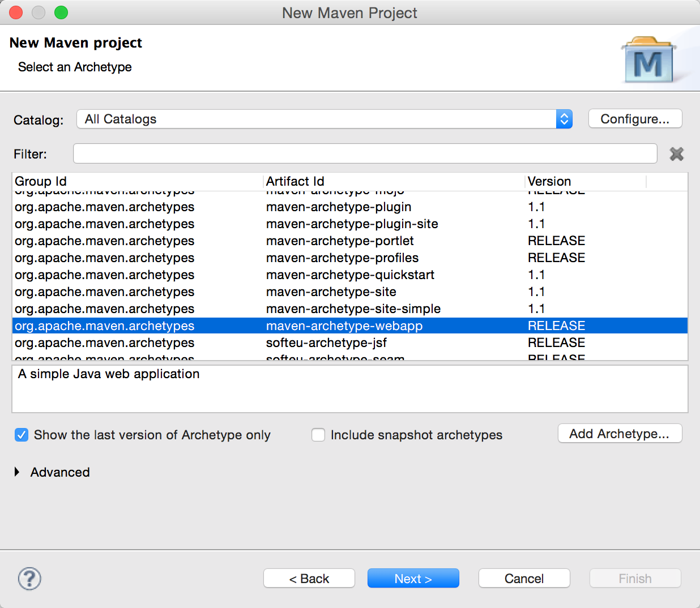700x608 pixels.
Task: Select the maven-archetype-plugin row
Action: (350, 207)
